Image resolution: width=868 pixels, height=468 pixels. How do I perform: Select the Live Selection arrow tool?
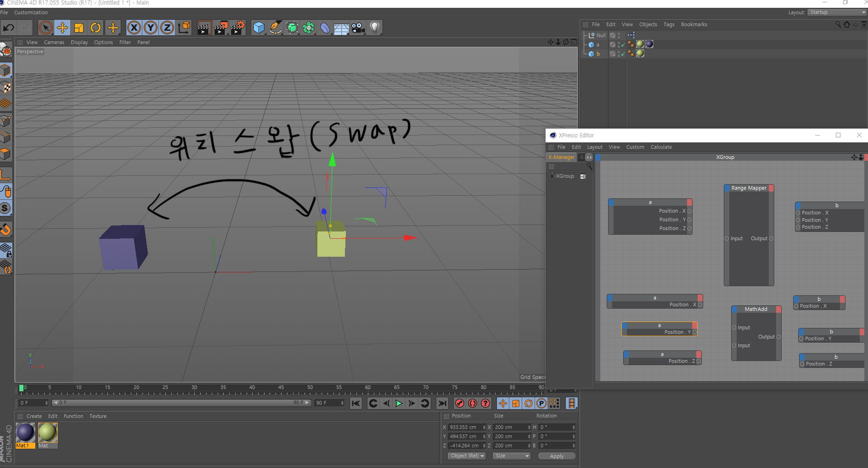coord(45,28)
